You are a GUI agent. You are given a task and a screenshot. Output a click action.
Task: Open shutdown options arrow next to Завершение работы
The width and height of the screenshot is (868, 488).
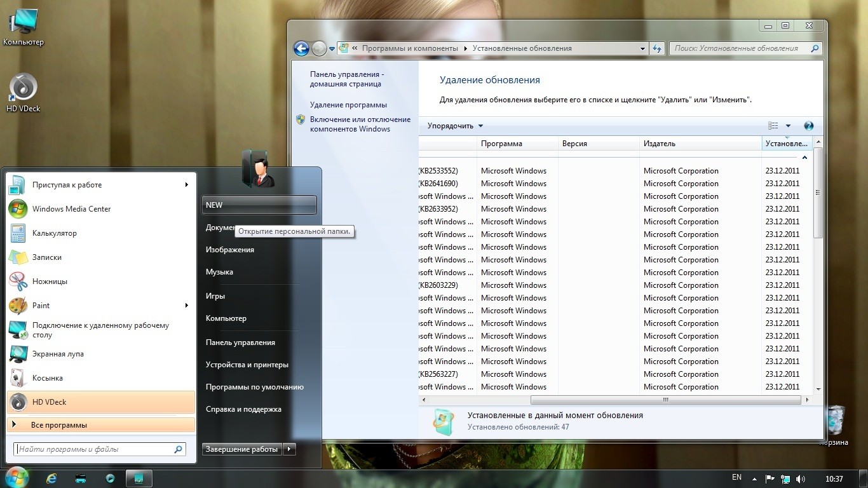(x=289, y=449)
